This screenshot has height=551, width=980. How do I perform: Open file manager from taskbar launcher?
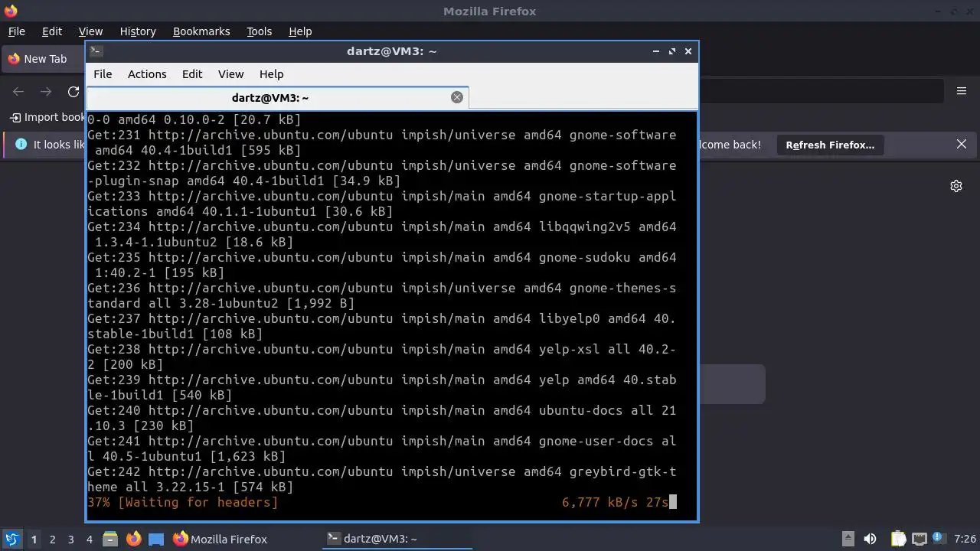click(x=110, y=539)
